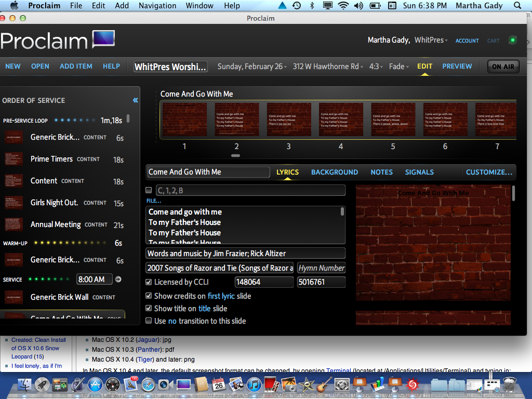
Task: Open the 'first lyric' slide option
Action: pyautogui.click(x=221, y=296)
